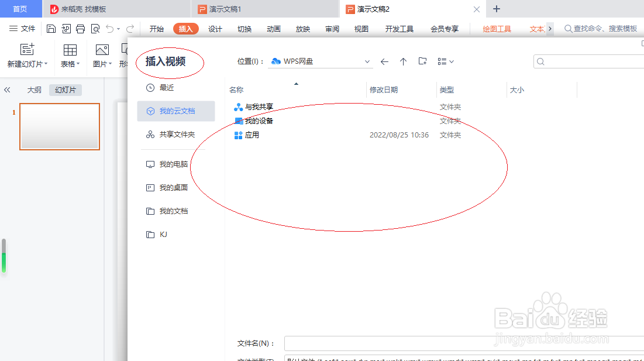This screenshot has width=644, height=361.
Task: Open the view mode dropdown in dialog
Action: [446, 61]
